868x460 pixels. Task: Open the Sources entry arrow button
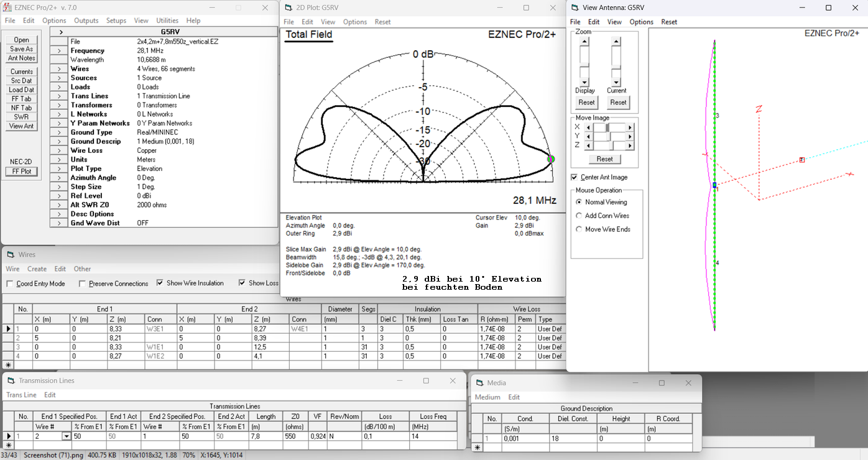click(59, 78)
